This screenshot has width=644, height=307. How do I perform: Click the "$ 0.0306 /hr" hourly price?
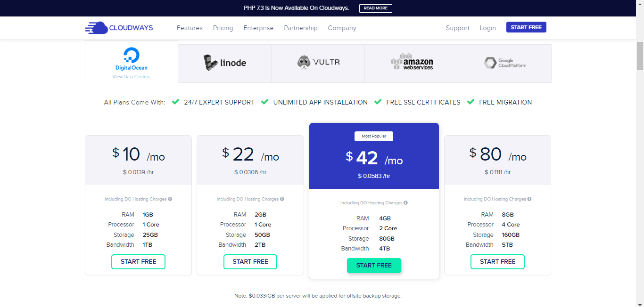[250, 172]
